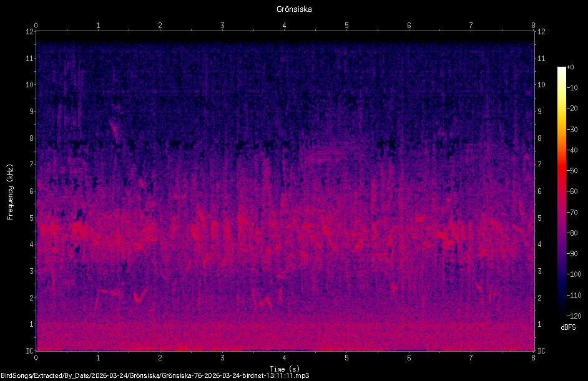Click the 12 kHz left axis label
The image size is (588, 381).
tap(29, 32)
